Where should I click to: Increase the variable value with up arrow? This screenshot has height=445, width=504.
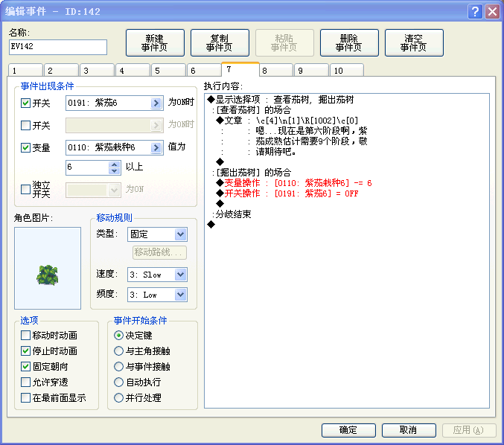click(115, 164)
